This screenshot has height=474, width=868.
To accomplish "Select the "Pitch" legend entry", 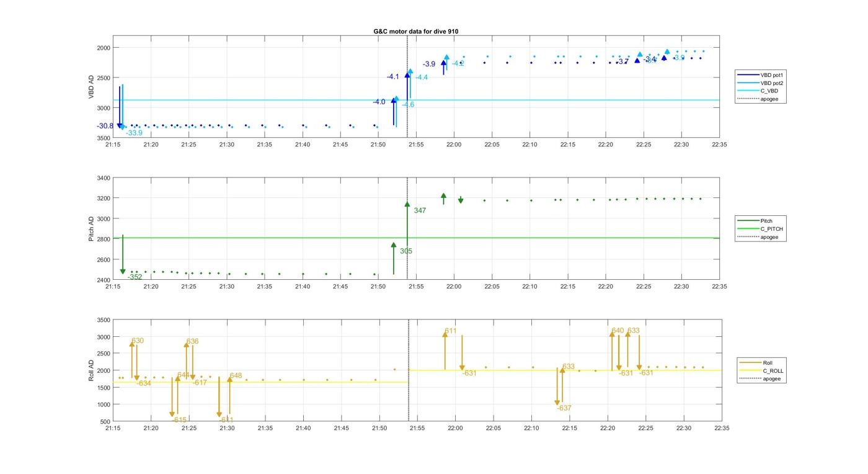I will coord(756,221).
